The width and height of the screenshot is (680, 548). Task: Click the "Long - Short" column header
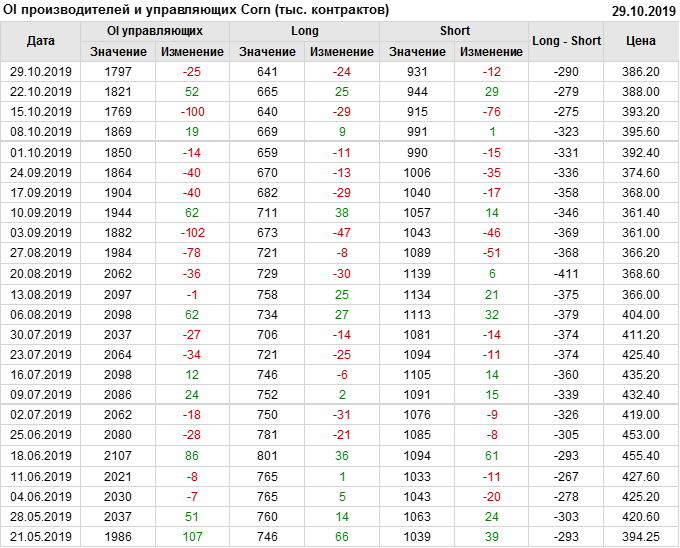(567, 41)
